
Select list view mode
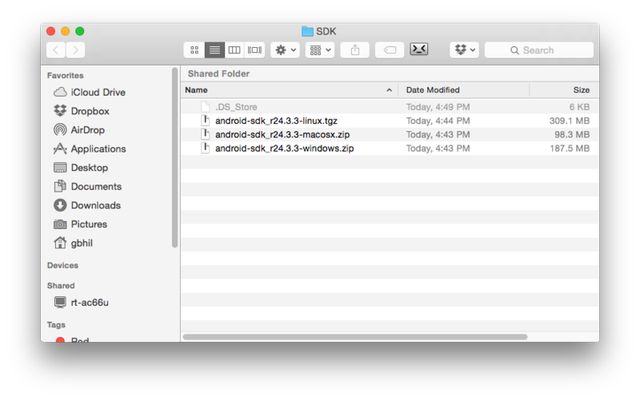[214, 50]
